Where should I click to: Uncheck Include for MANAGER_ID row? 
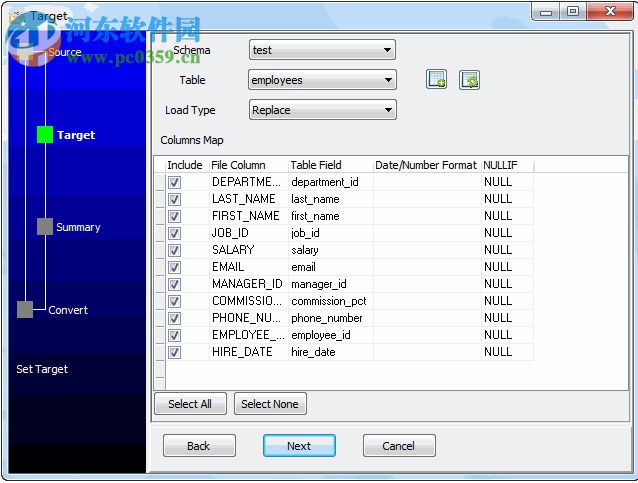[x=175, y=284]
